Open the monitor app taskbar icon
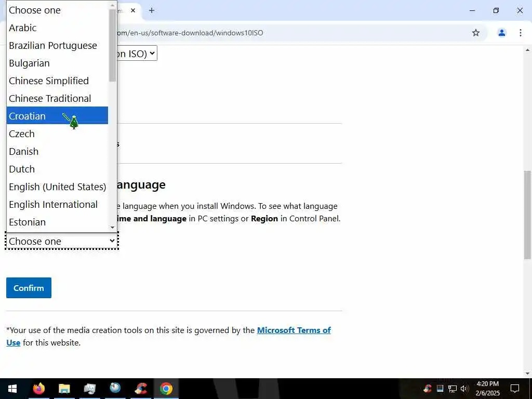This screenshot has width=532, height=399. [89, 389]
